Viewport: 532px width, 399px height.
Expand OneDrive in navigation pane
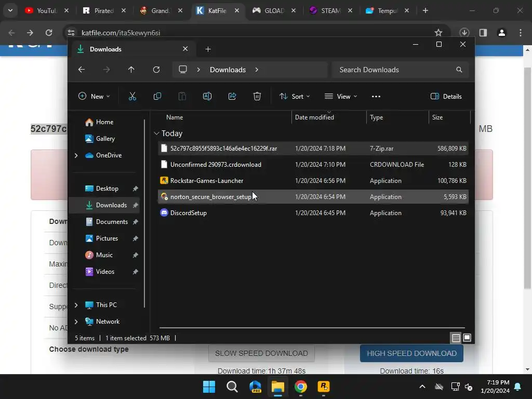pyautogui.click(x=76, y=155)
